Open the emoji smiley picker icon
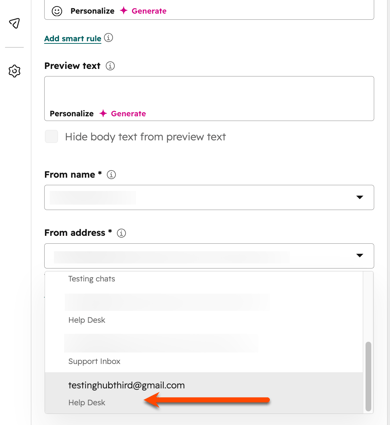 [57, 11]
